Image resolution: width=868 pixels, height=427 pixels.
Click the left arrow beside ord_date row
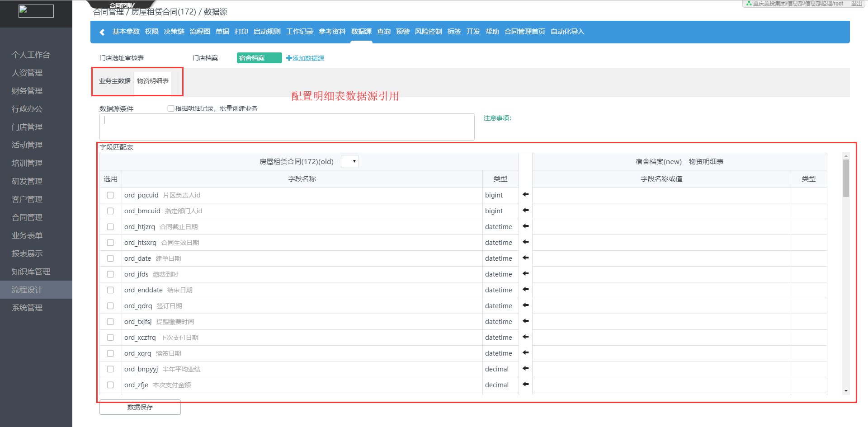(525, 258)
